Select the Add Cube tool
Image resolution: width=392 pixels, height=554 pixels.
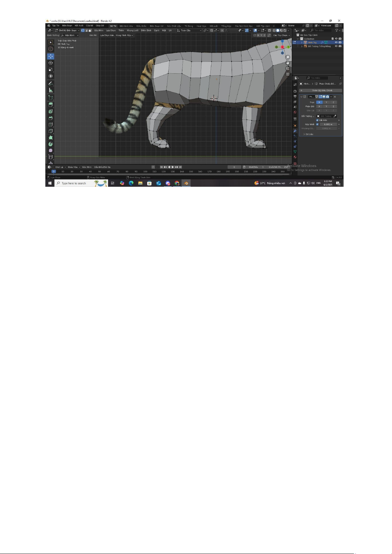[x=51, y=98]
